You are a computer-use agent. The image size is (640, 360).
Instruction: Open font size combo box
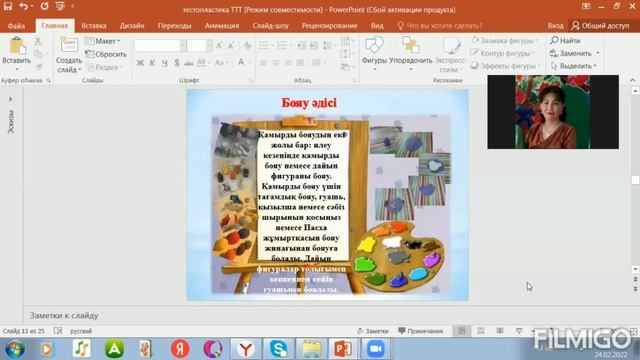point(200,45)
